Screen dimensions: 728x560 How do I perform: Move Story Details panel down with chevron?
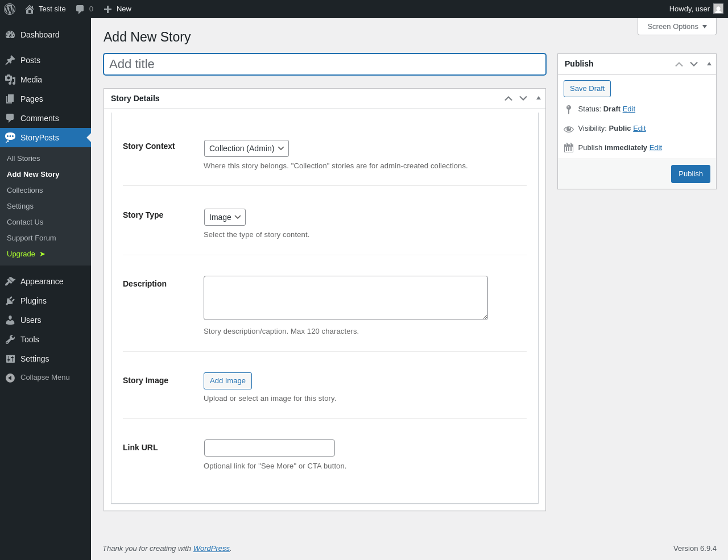pyautogui.click(x=523, y=98)
